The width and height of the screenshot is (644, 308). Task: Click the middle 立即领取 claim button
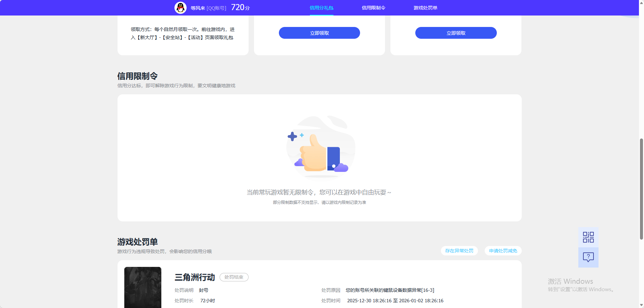319,33
